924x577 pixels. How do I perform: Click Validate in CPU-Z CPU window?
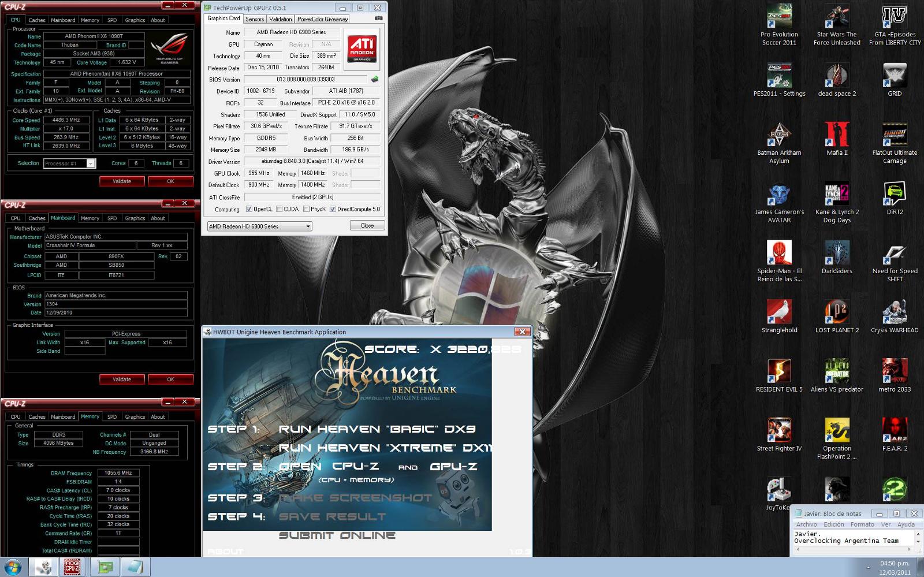[x=122, y=181]
